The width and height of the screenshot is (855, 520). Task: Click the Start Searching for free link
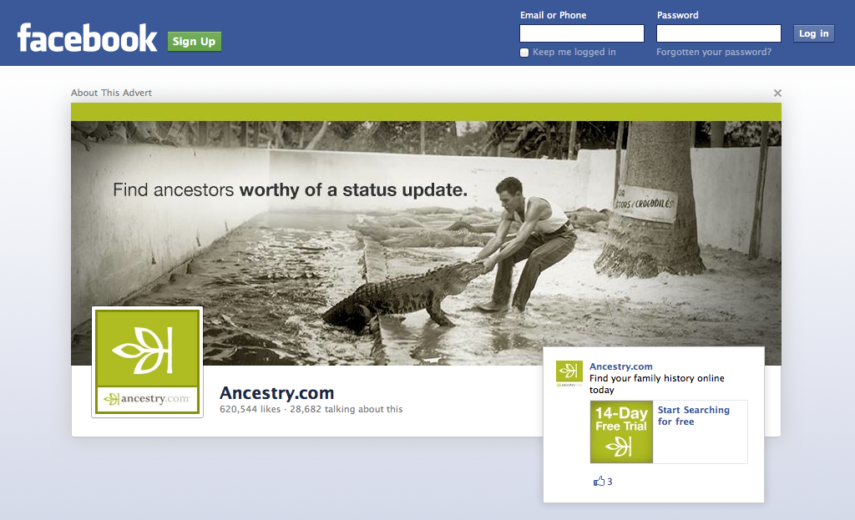693,415
